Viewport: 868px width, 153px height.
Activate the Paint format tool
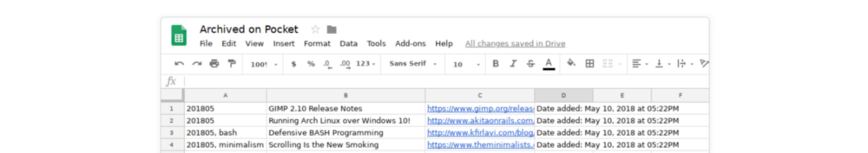tap(232, 63)
